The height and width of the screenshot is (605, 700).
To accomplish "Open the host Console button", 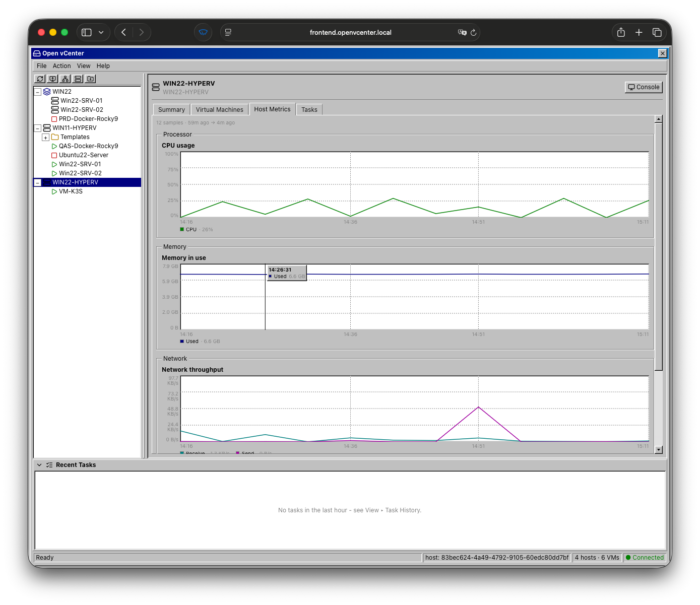I will [x=644, y=87].
